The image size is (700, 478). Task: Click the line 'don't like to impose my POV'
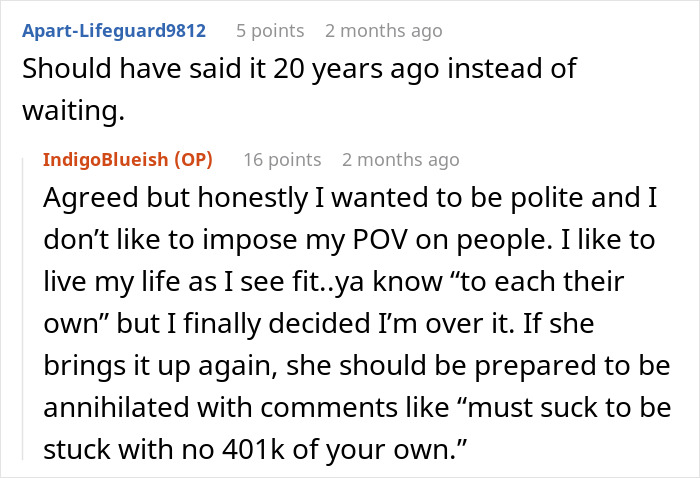pyautogui.click(x=349, y=239)
